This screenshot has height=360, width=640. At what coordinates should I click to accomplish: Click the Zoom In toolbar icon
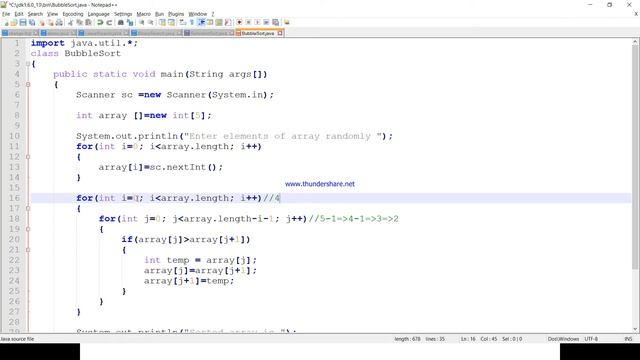[142, 22]
